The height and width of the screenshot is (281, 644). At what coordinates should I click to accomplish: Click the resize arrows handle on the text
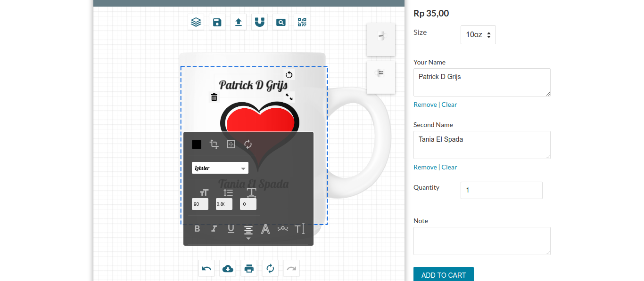pyautogui.click(x=289, y=96)
